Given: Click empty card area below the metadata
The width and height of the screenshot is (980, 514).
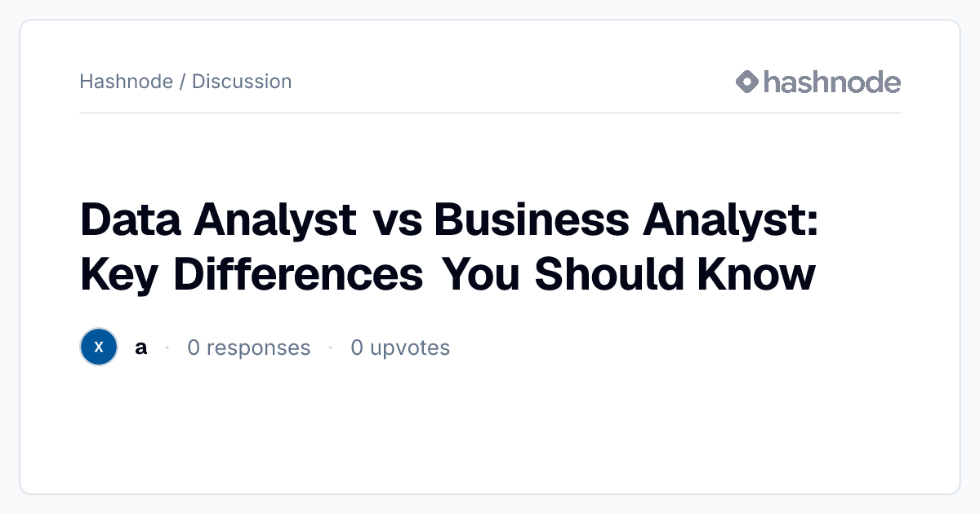Looking at the screenshot, I should [x=490, y=428].
